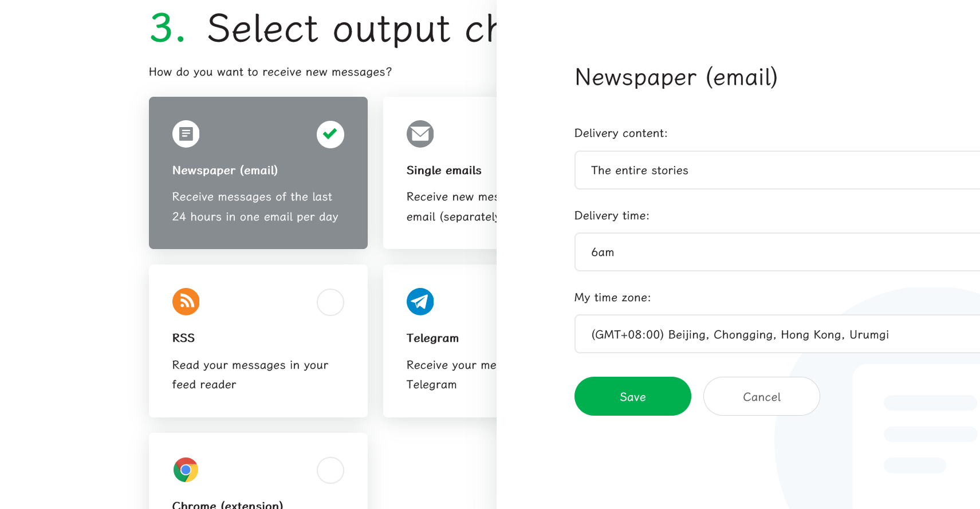The height and width of the screenshot is (509, 980).
Task: Select the RSS radio circle
Action: click(x=330, y=302)
